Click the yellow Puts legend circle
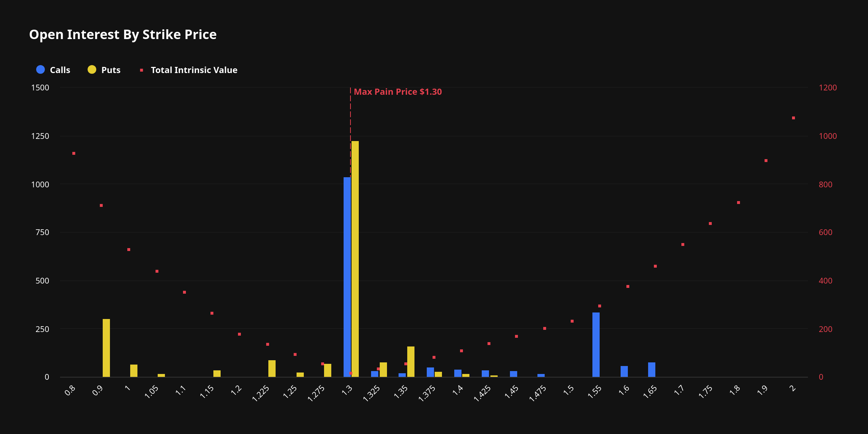 92,69
